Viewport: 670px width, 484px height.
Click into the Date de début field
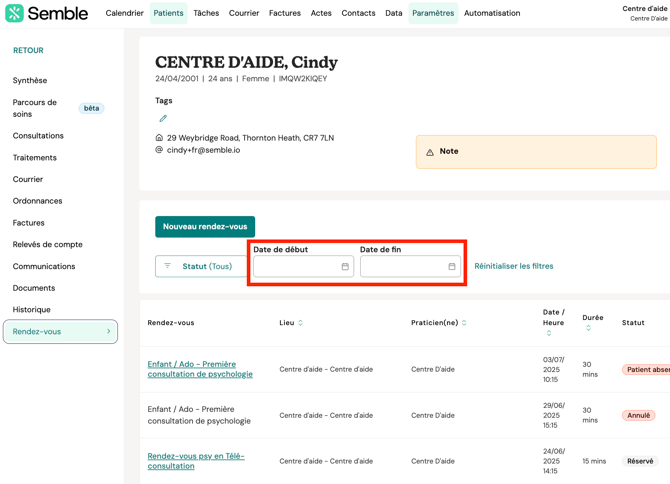pyautogui.click(x=296, y=267)
